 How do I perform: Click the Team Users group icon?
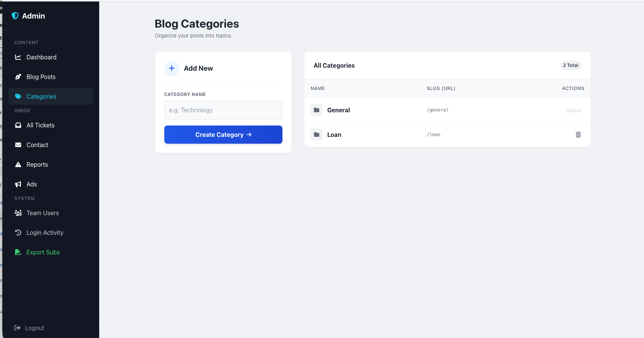click(18, 213)
